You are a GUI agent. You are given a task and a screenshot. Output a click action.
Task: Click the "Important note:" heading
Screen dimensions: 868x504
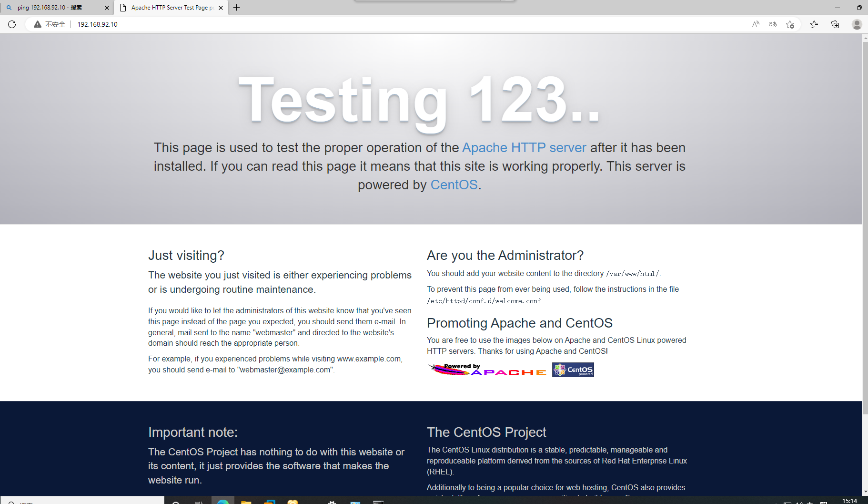coord(193,432)
